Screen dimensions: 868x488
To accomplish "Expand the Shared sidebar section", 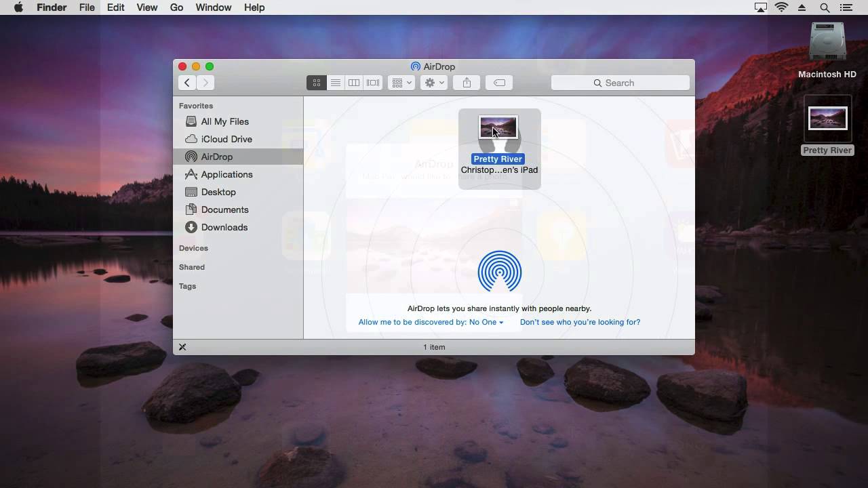I will click(192, 267).
